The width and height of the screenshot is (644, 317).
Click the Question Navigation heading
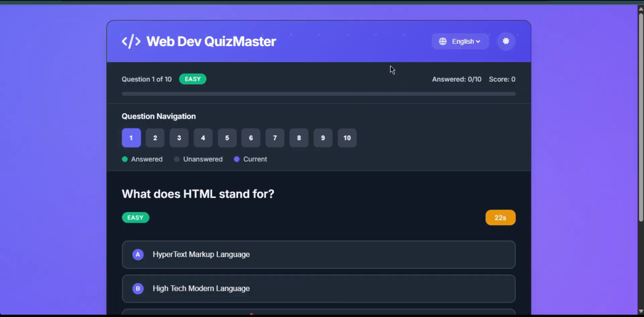click(x=158, y=116)
